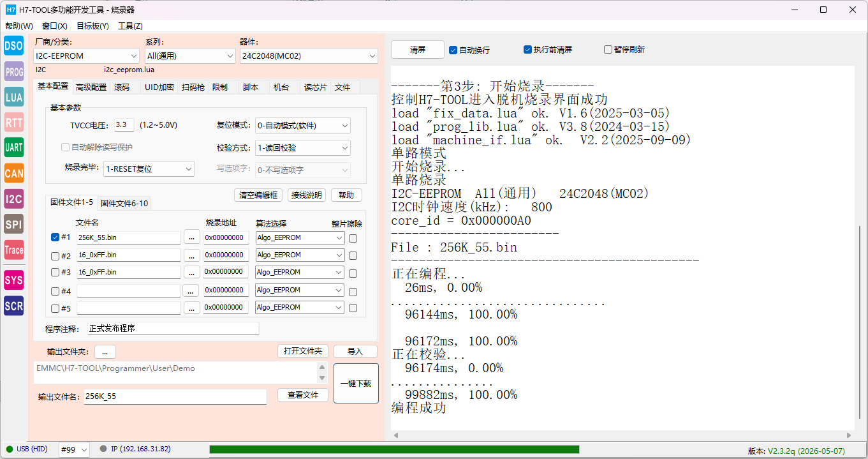Open the 厂商/分类 I2C-EEPROM dropdown
The width and height of the screenshot is (868, 459).
point(86,56)
